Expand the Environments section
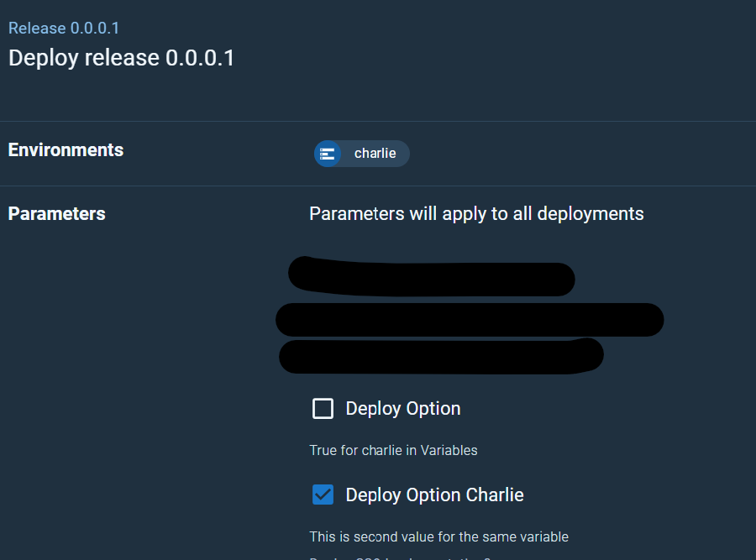 point(66,150)
